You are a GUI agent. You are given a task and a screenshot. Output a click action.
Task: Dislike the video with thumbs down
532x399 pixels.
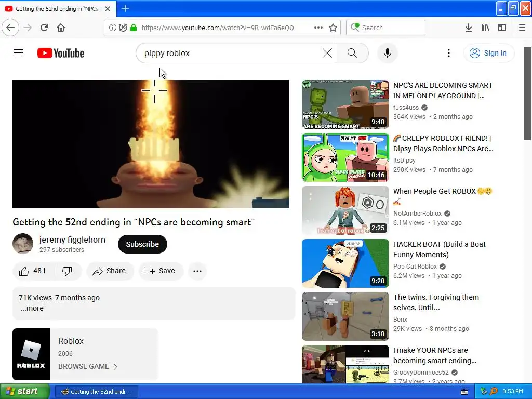tap(67, 271)
